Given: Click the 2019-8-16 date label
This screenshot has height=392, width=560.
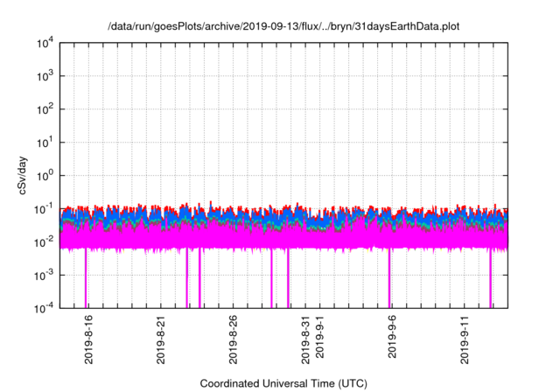Looking at the screenshot, I should click(x=88, y=339).
